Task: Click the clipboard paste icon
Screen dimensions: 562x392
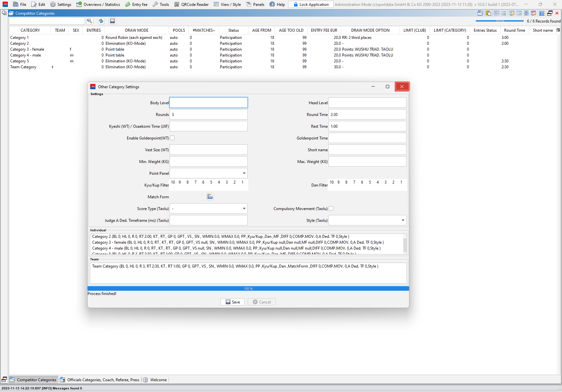Action: pyautogui.click(x=488, y=13)
